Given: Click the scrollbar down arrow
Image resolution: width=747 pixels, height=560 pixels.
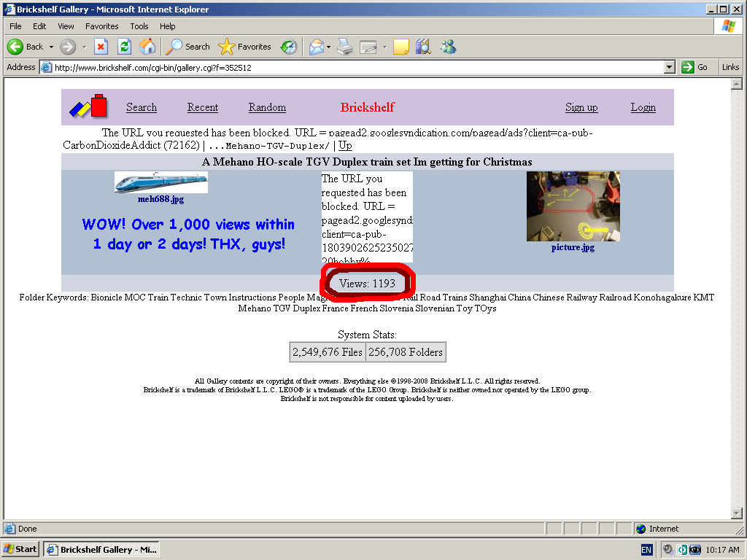Looking at the screenshot, I should [737, 513].
